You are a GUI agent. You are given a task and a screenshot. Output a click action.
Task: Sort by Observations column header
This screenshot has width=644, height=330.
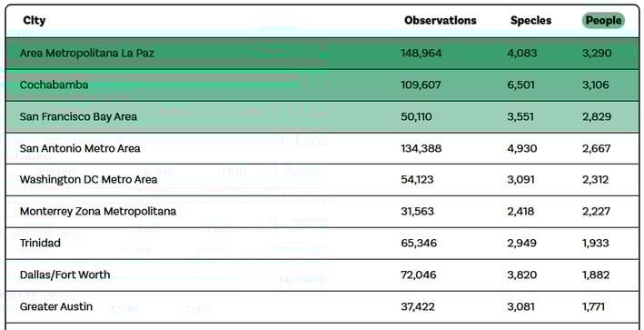point(441,21)
